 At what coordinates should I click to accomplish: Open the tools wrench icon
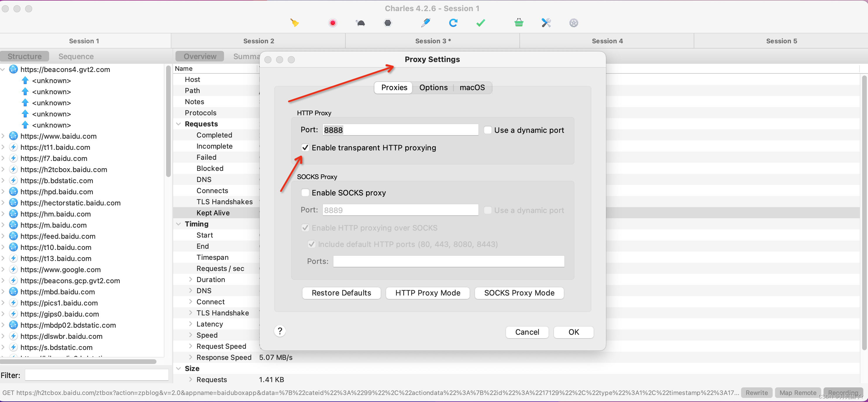[546, 23]
